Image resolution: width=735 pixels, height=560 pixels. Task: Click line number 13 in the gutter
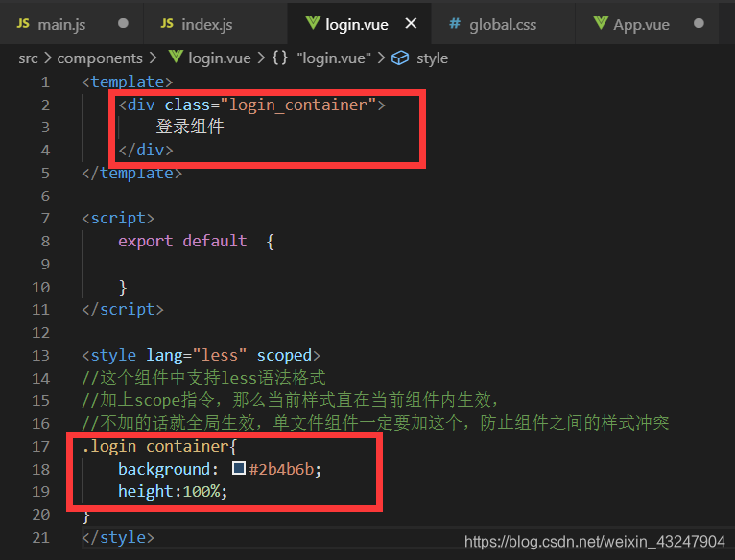pyautogui.click(x=41, y=355)
